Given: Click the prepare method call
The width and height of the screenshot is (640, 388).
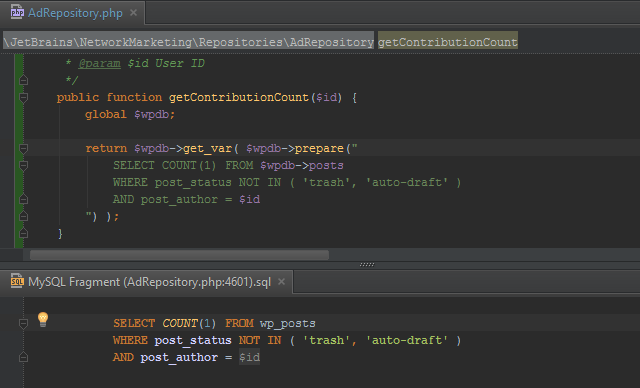Looking at the screenshot, I should 319,148.
